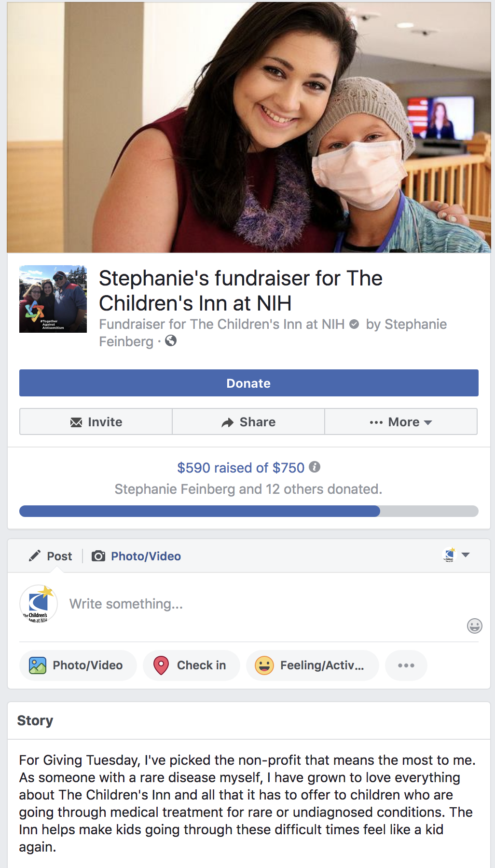495x868 pixels.
Task: Click the fundraiser donation progress bar
Action: tap(249, 511)
